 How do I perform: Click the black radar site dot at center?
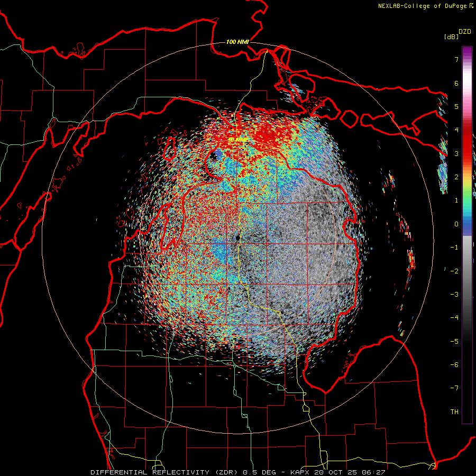click(238, 237)
